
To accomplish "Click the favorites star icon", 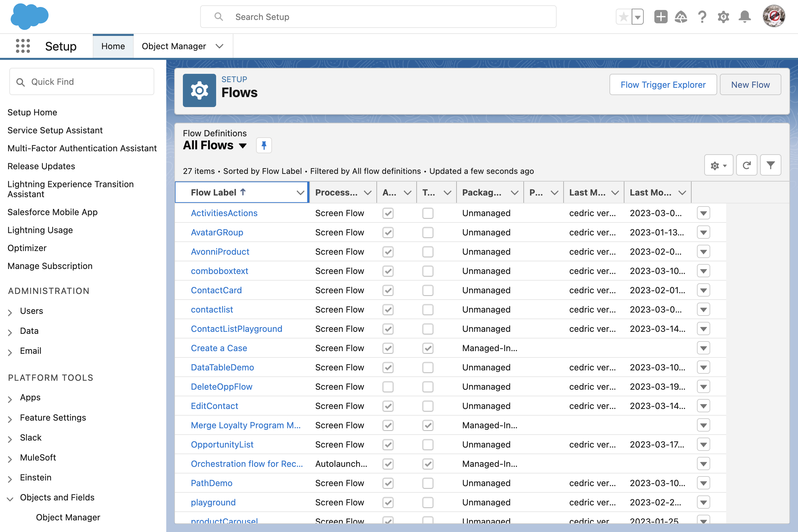I will point(623,17).
